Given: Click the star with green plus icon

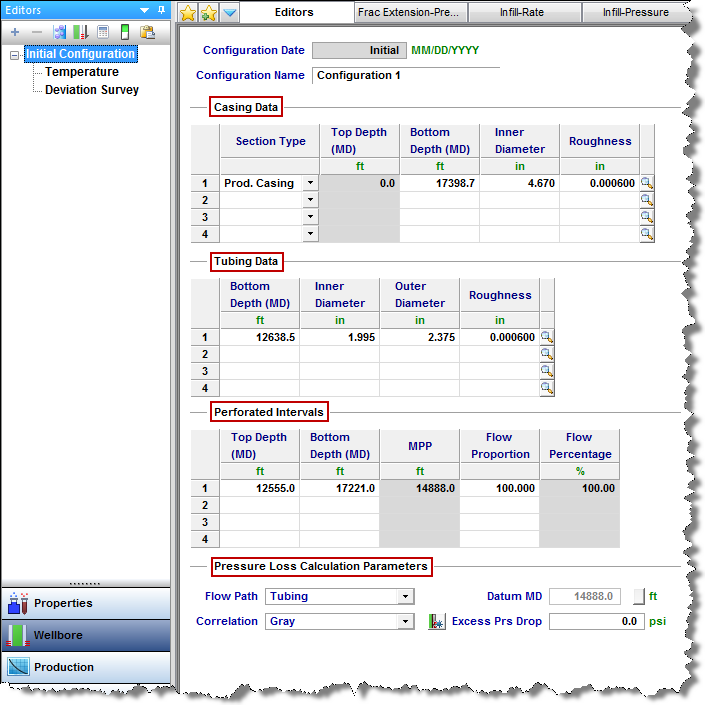Looking at the screenshot, I should pyautogui.click(x=208, y=13).
